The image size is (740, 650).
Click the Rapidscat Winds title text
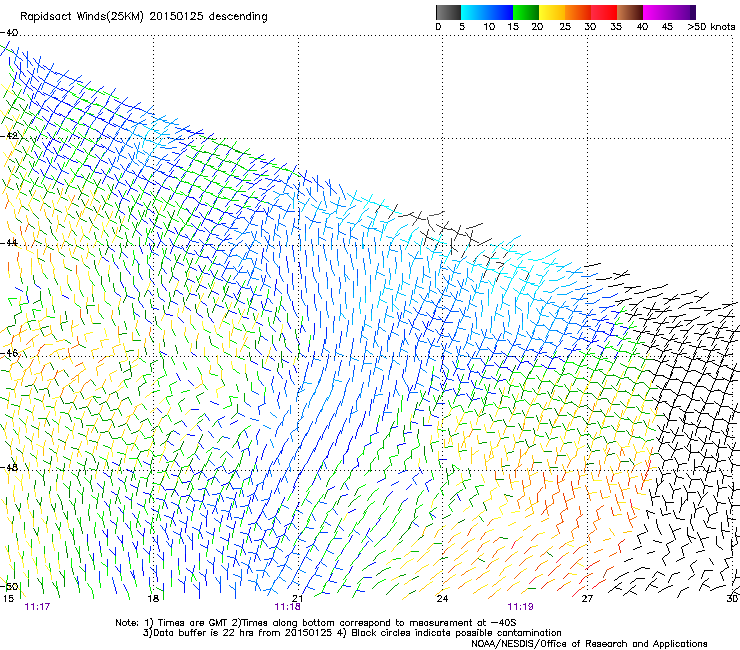tap(143, 17)
